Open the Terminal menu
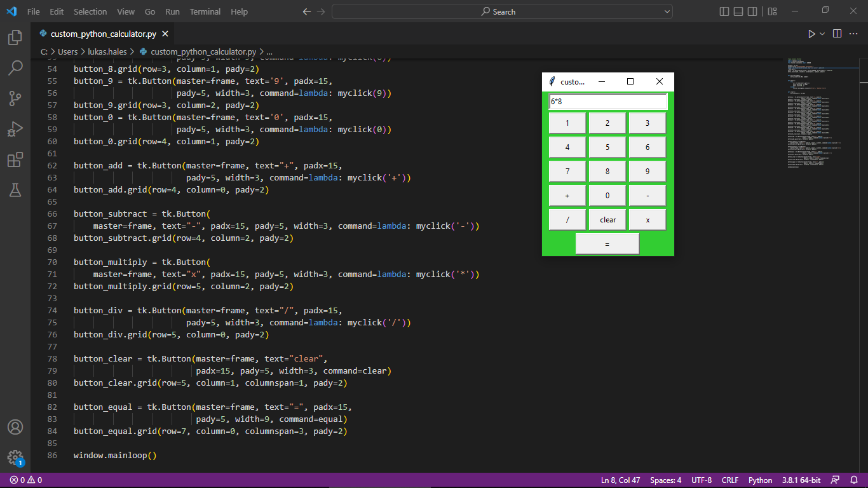868x488 pixels. 205,11
